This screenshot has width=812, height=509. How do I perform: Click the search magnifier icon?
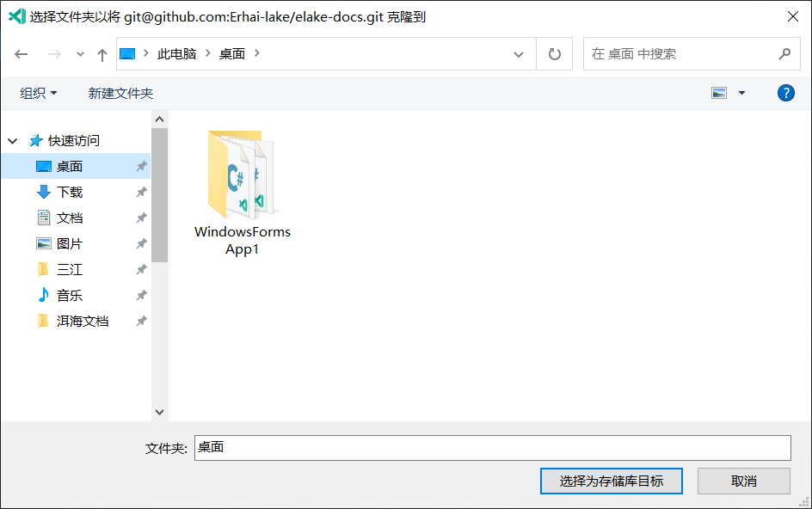click(x=784, y=54)
